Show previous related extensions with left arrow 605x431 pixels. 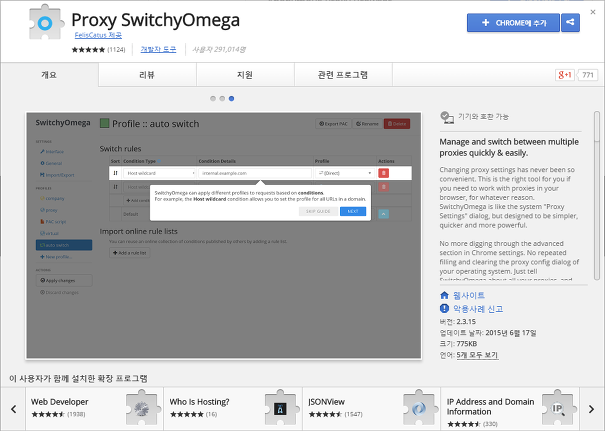14,409
